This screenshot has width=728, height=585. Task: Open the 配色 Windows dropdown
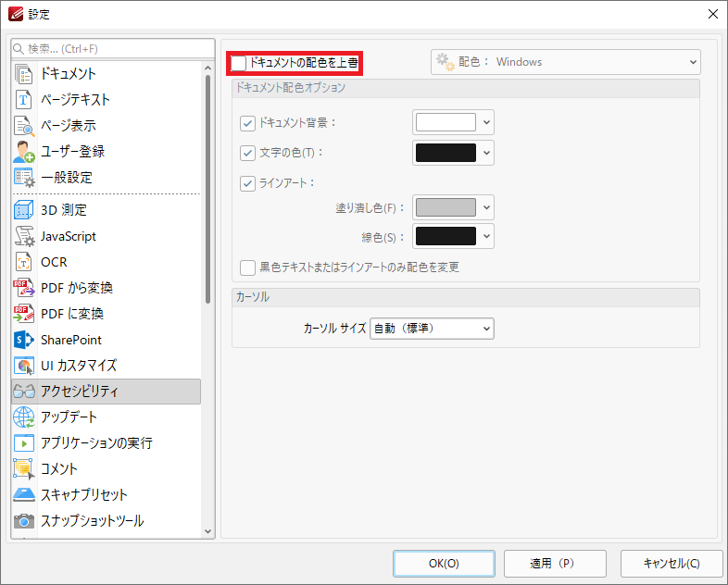(566, 62)
